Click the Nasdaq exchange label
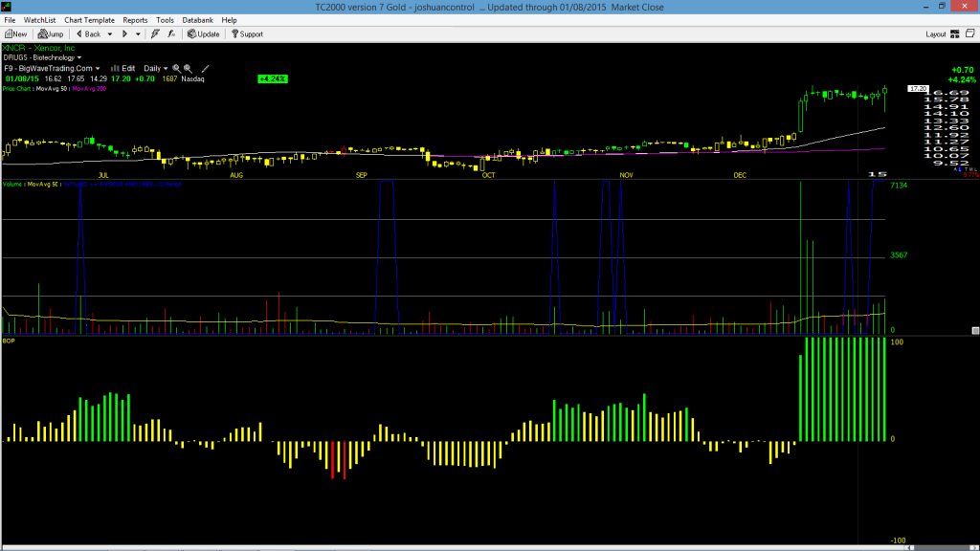The height and width of the screenshot is (551, 980). click(192, 78)
